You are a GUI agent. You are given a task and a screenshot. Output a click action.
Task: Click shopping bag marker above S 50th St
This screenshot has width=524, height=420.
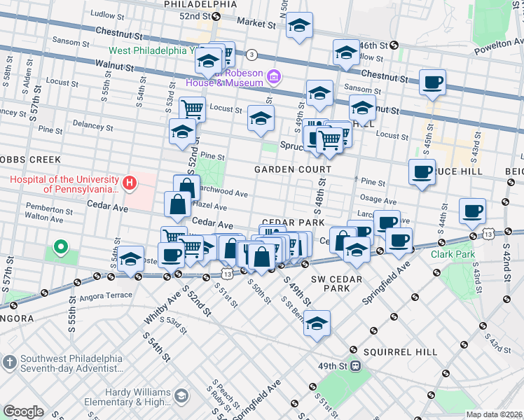pyautogui.click(x=262, y=257)
